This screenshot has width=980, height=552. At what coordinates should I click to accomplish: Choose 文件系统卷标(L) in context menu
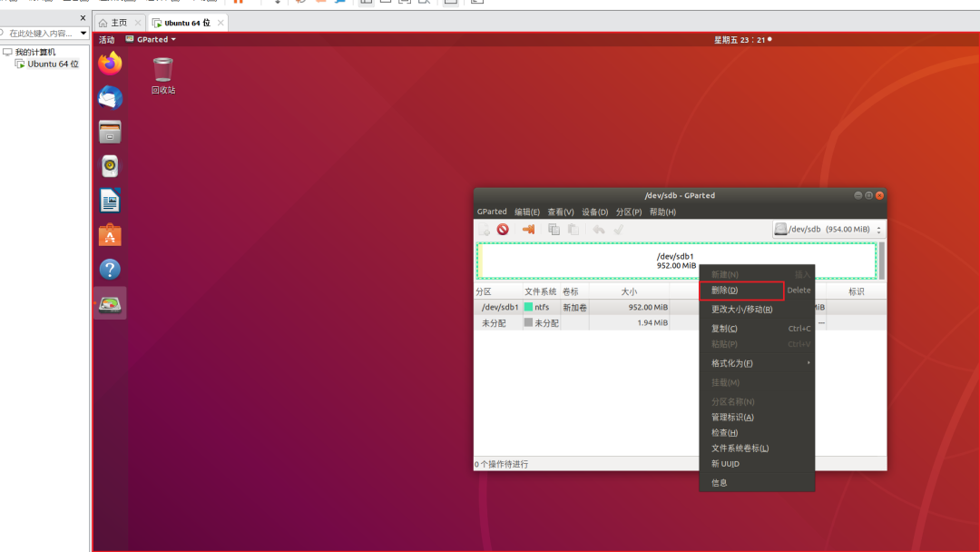tap(757, 448)
